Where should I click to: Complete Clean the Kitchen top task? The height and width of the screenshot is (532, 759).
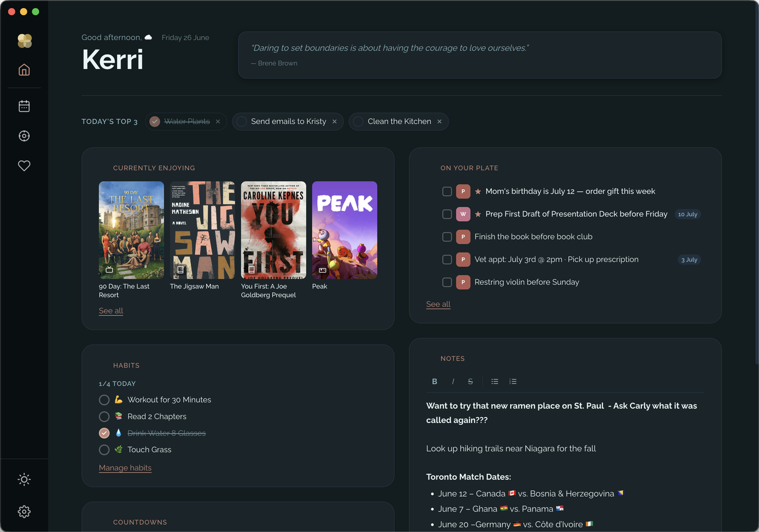click(358, 121)
